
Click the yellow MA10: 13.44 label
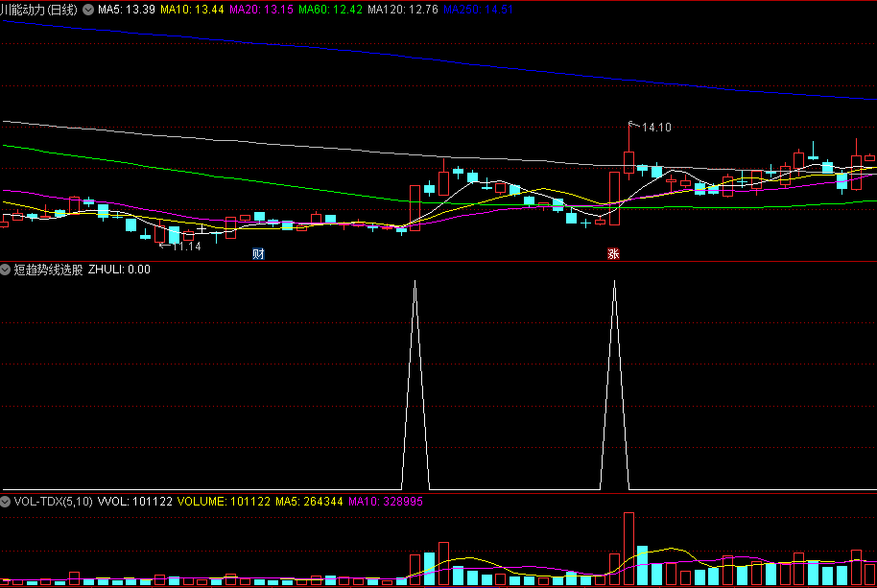(x=192, y=10)
